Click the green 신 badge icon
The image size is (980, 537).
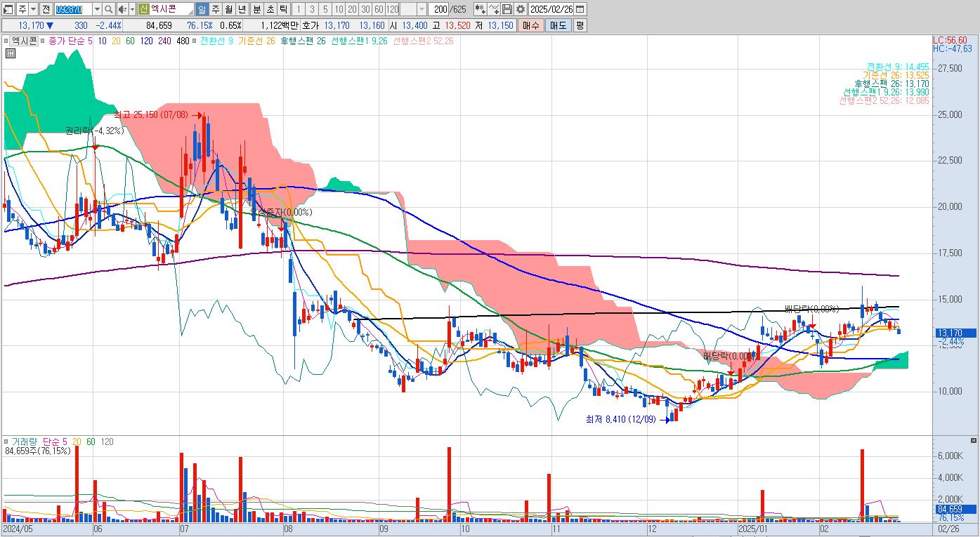[143, 9]
